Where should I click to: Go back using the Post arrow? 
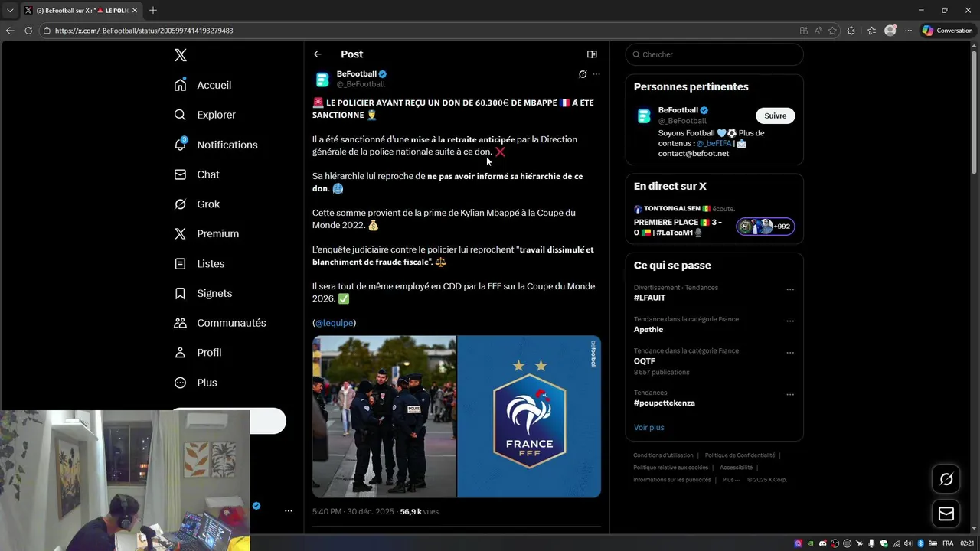[318, 54]
